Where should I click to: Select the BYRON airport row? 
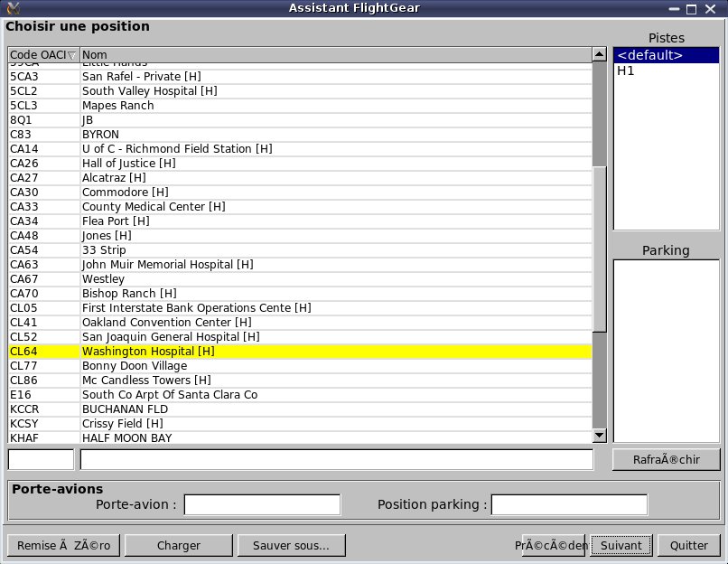[300, 135]
